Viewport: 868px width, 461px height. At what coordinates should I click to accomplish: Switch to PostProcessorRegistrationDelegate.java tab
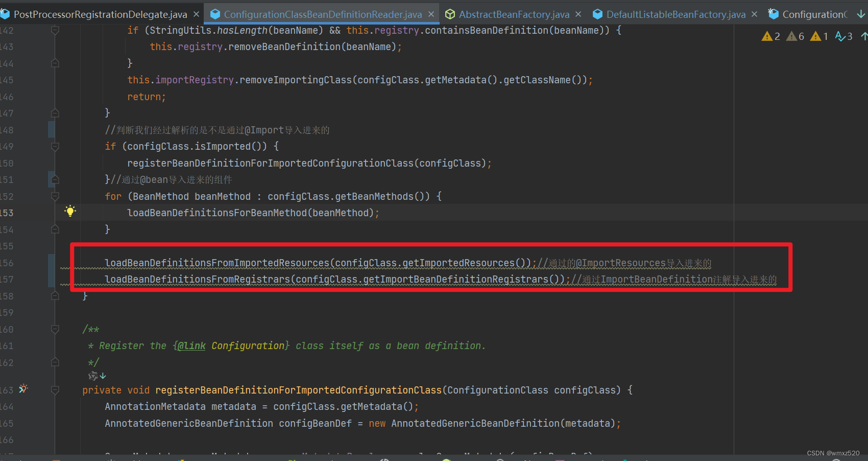point(100,14)
